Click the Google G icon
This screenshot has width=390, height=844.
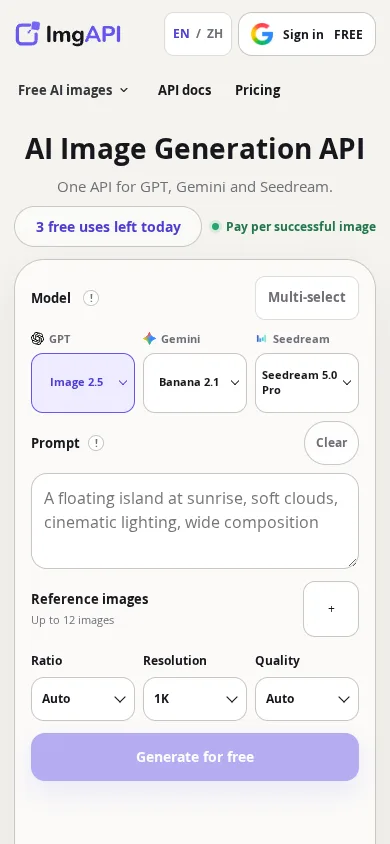tap(261, 34)
